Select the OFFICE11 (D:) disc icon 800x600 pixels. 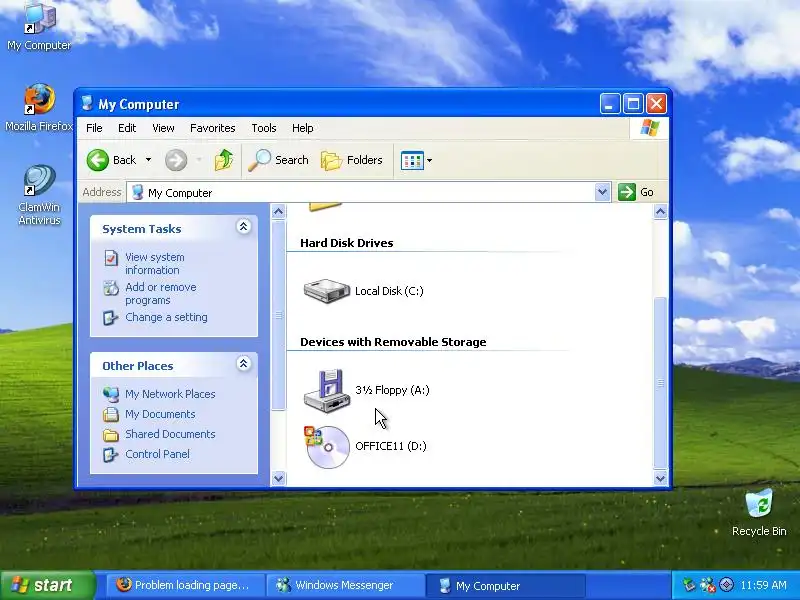coord(327,447)
